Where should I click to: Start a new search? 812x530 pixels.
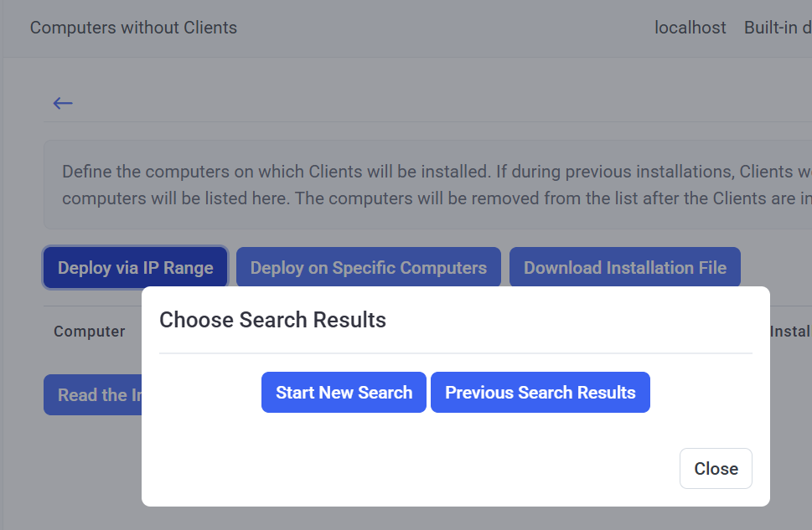pos(344,393)
